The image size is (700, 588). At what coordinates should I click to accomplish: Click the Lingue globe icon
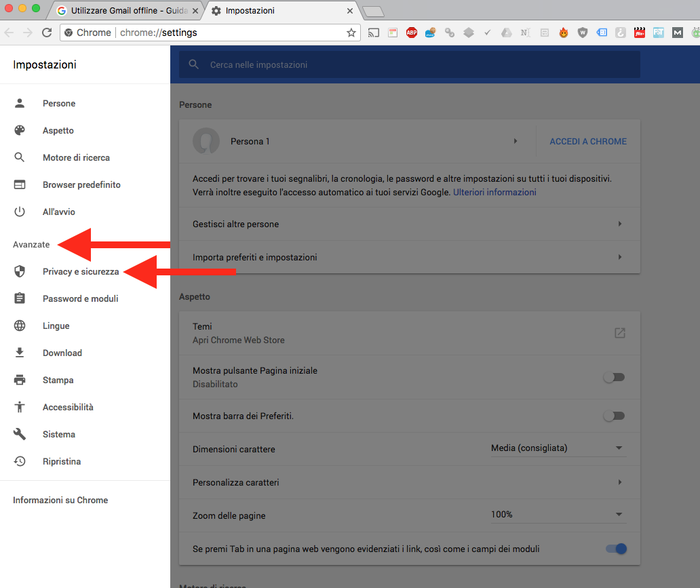coord(20,326)
